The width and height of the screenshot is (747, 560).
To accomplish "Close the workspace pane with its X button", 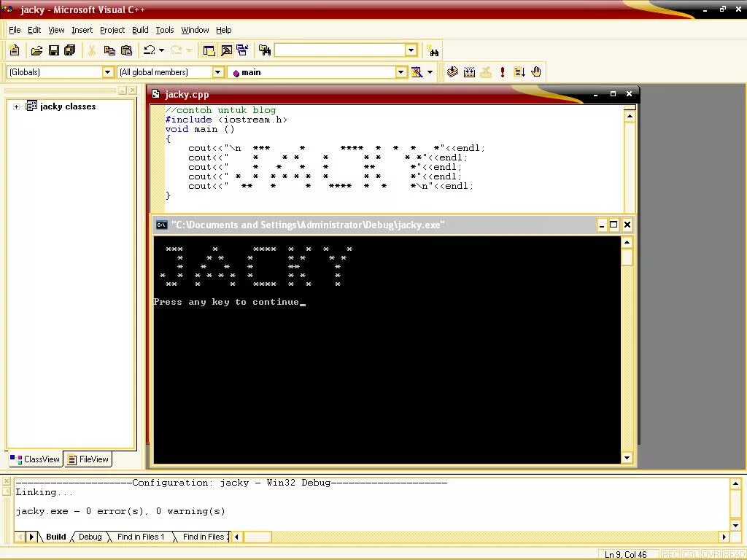I will (x=133, y=90).
